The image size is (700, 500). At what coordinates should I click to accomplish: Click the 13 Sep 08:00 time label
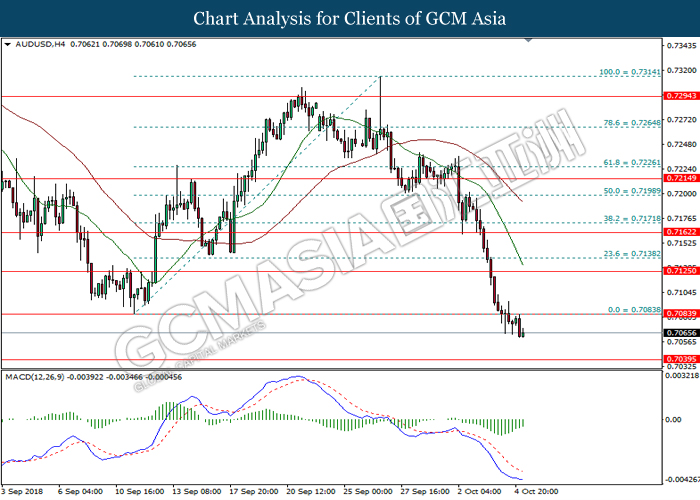coord(196,491)
